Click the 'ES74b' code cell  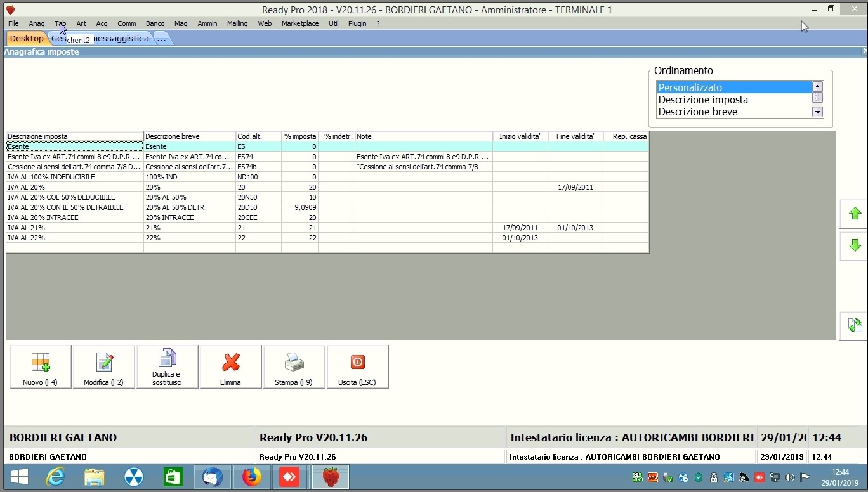258,167
